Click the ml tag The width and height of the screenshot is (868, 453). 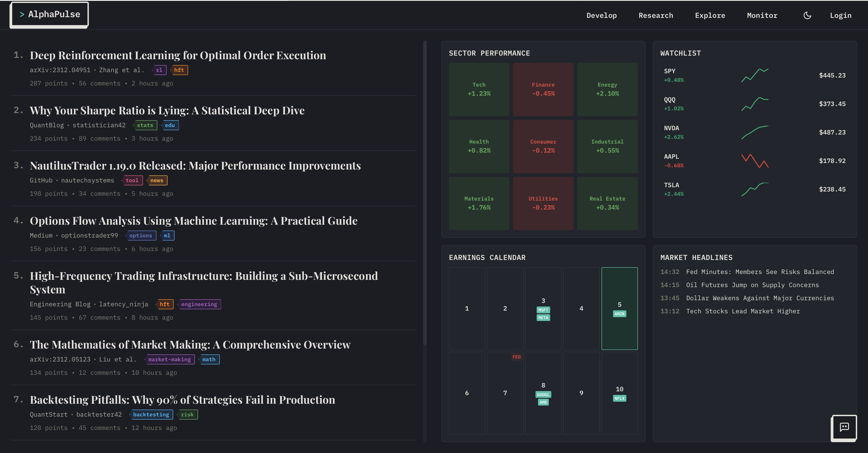pos(167,235)
